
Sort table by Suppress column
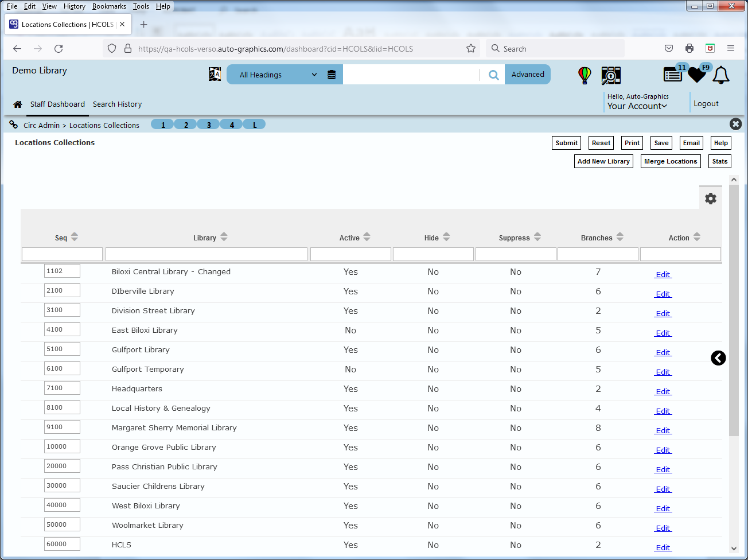click(537, 238)
